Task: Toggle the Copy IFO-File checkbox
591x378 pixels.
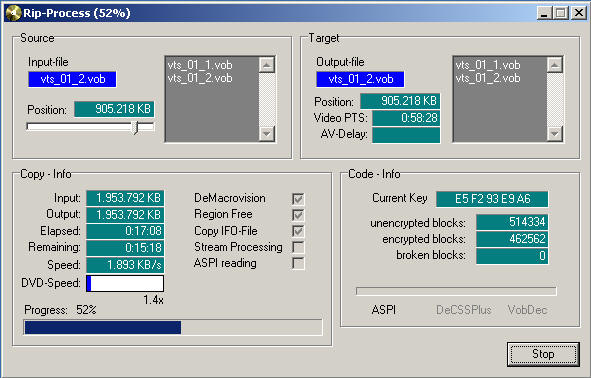Action: coord(298,231)
